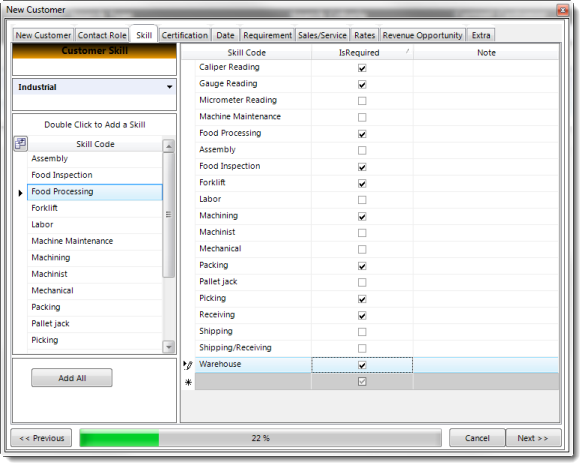Uncheck Food Inspection IsRequired in right grid
This screenshot has width=585, height=468.
(362, 167)
